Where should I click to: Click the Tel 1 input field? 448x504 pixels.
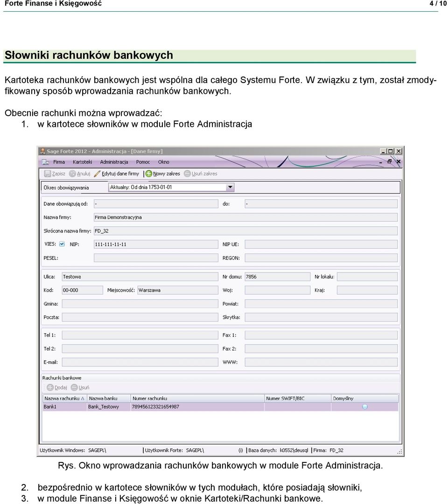[140, 335]
